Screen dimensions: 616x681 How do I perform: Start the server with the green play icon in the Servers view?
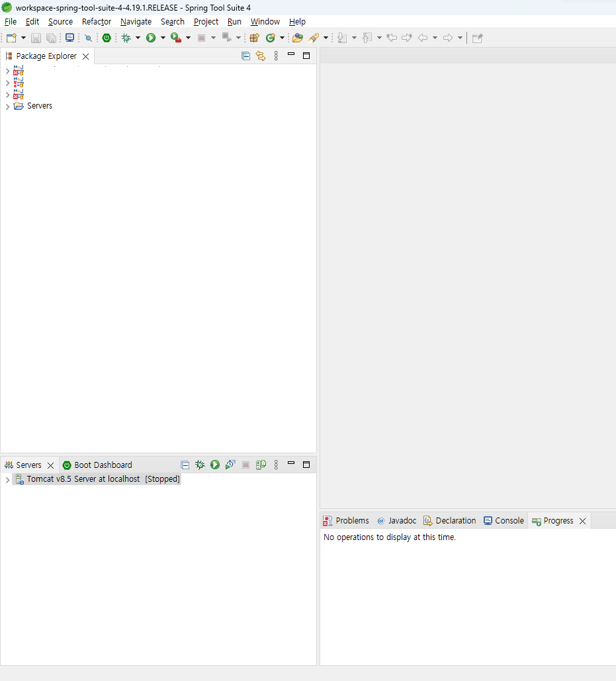click(215, 465)
